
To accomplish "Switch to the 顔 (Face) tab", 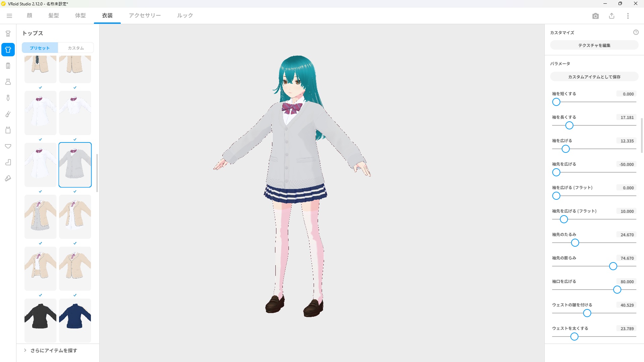I will 29,15.
